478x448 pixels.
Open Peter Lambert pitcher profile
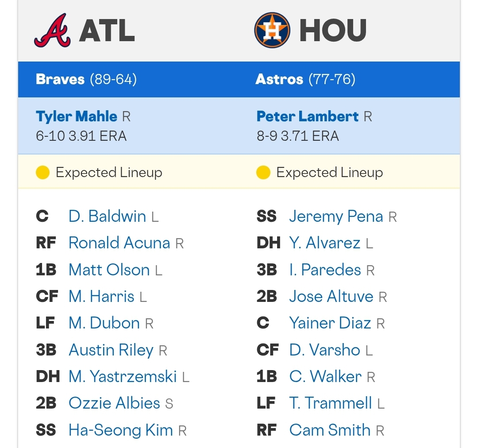point(308,116)
